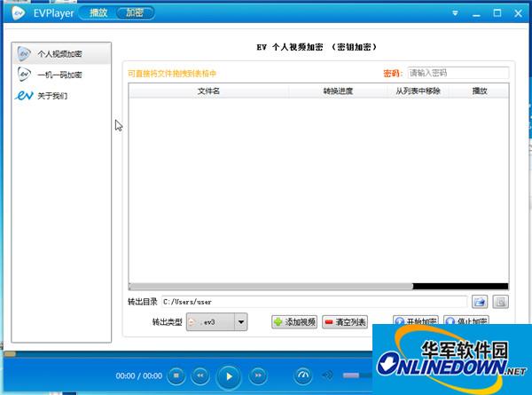Maximize the EVPlayer window
The image size is (532, 395).
coord(497,13)
